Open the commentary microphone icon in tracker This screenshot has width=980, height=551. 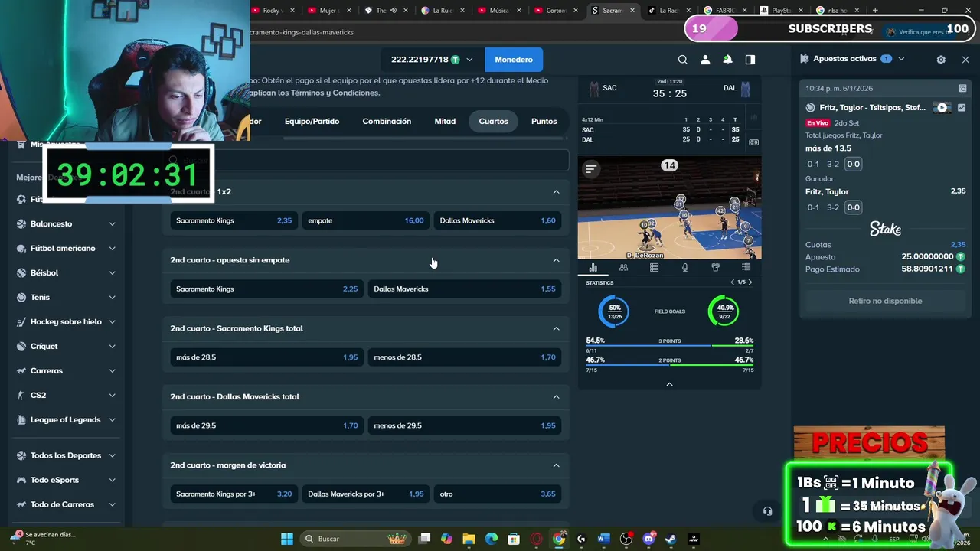[684, 267]
